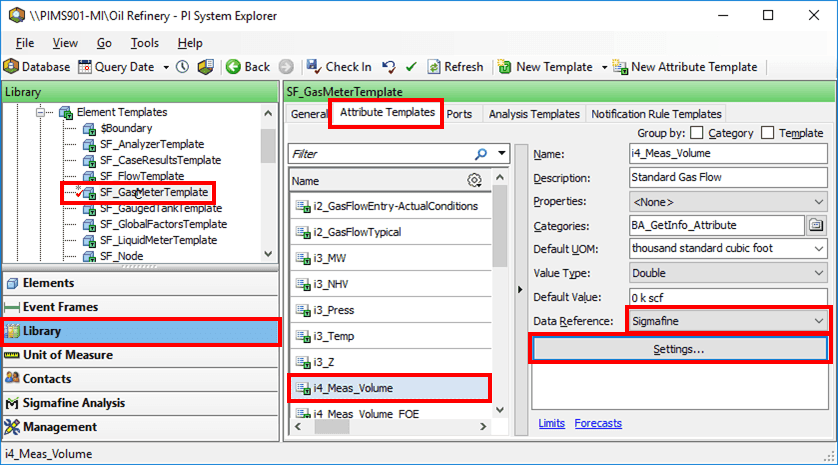Click the Contacts people icon
The height and width of the screenshot is (465, 838).
point(12,378)
